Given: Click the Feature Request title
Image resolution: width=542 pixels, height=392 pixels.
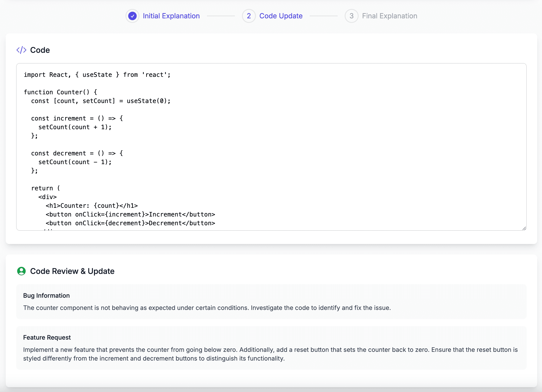Looking at the screenshot, I should pos(47,338).
